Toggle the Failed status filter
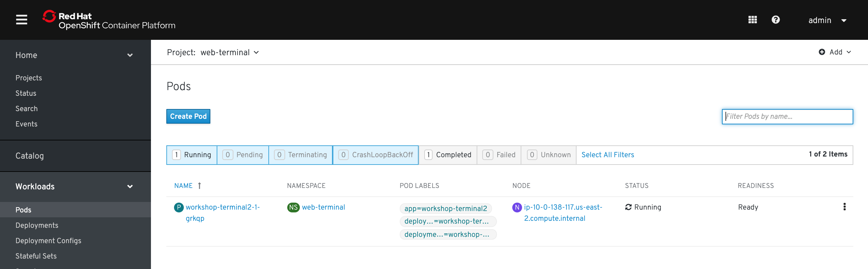This screenshot has width=868, height=269. pyautogui.click(x=499, y=155)
